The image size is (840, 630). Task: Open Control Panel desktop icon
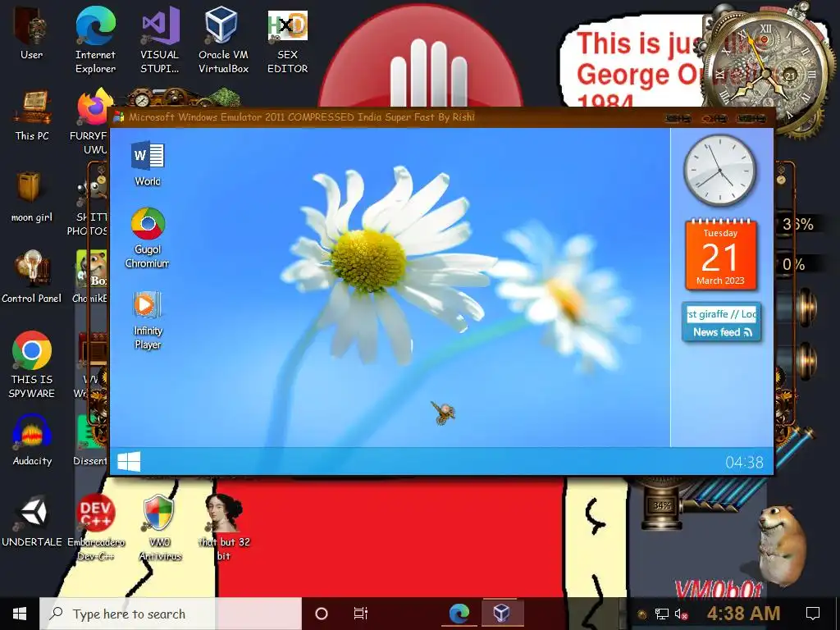pyautogui.click(x=32, y=277)
